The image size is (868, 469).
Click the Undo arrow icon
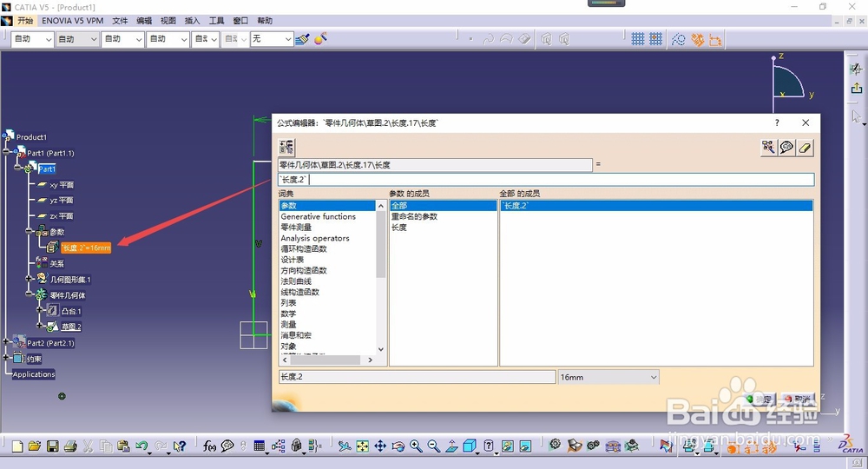pos(141,446)
